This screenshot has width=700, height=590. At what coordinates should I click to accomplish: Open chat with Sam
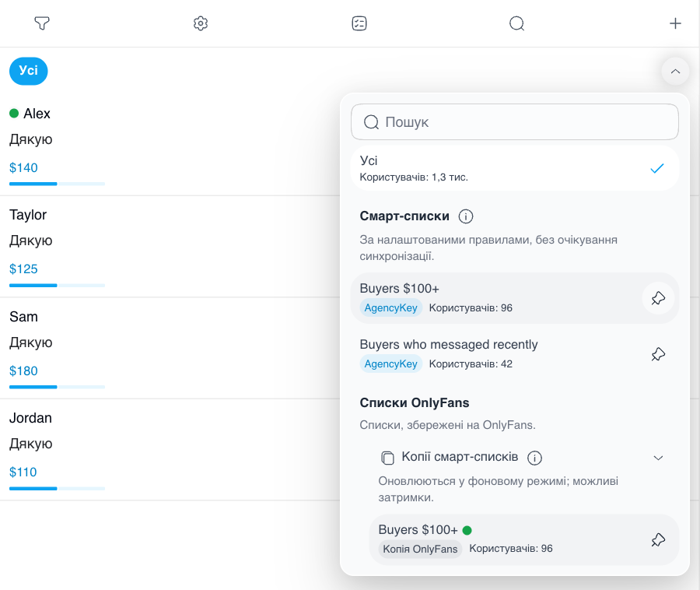[170, 348]
